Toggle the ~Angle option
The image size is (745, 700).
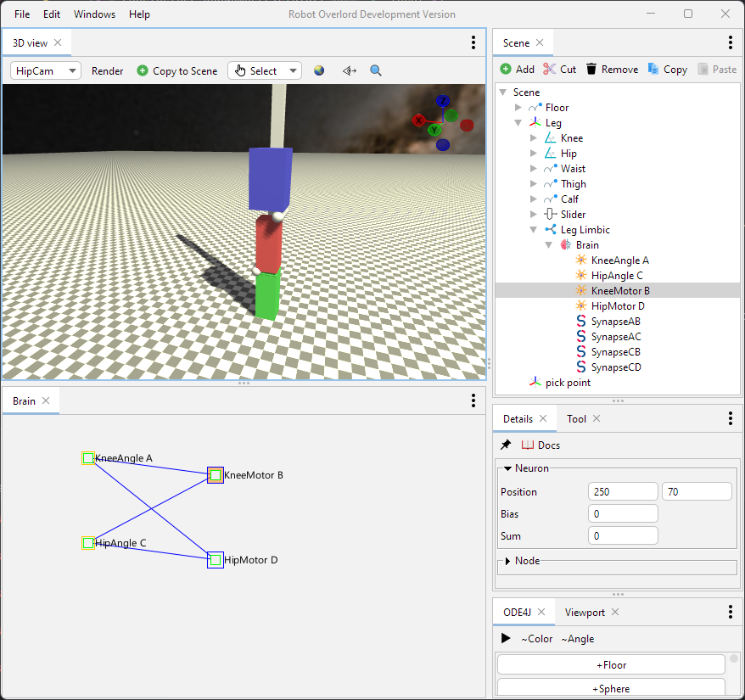[577, 639]
